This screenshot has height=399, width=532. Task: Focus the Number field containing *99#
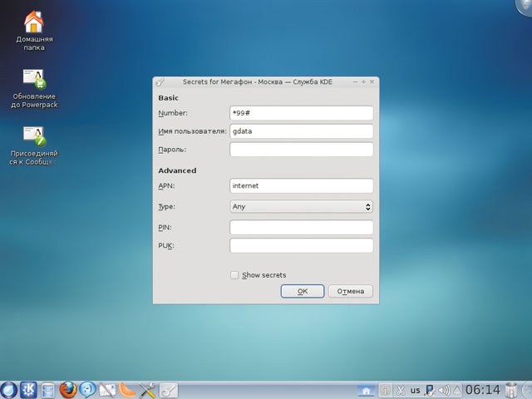tap(301, 113)
